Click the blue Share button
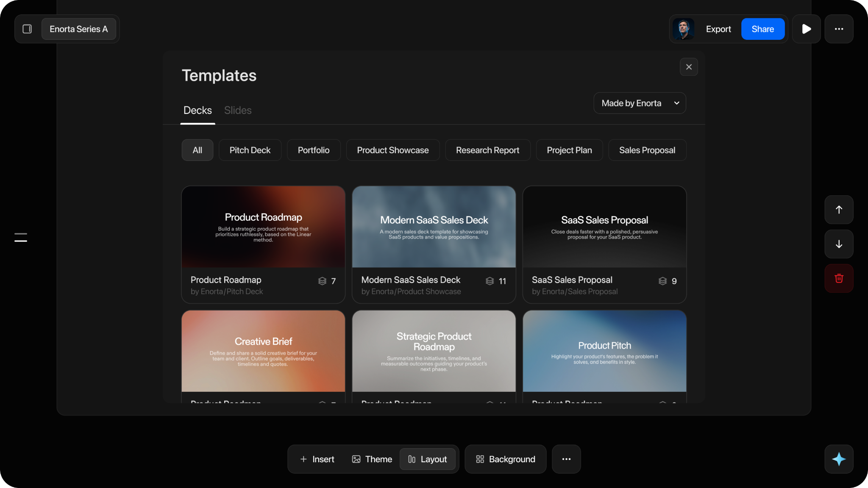 [x=763, y=29]
